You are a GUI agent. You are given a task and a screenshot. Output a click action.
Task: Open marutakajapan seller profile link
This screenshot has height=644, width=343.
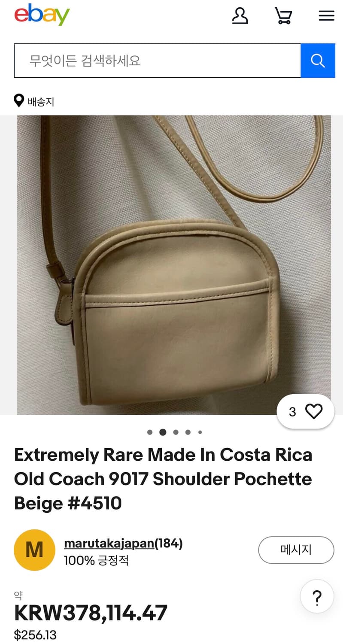point(109,544)
